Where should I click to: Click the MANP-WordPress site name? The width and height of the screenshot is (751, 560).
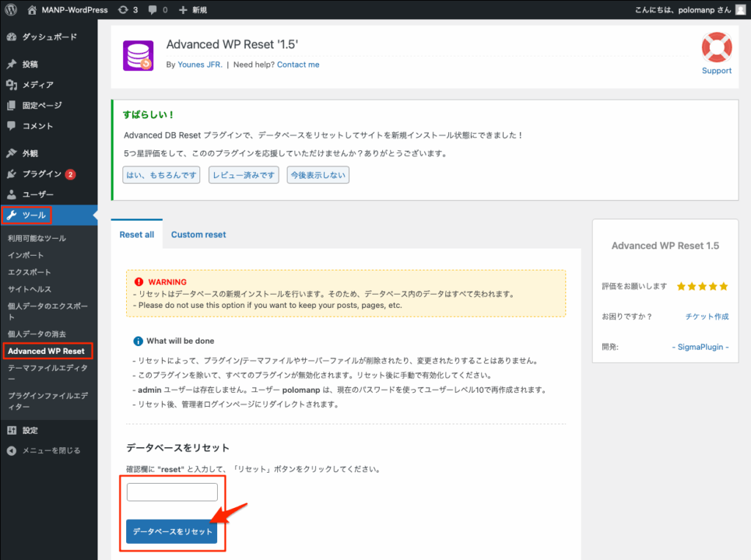pyautogui.click(x=75, y=10)
